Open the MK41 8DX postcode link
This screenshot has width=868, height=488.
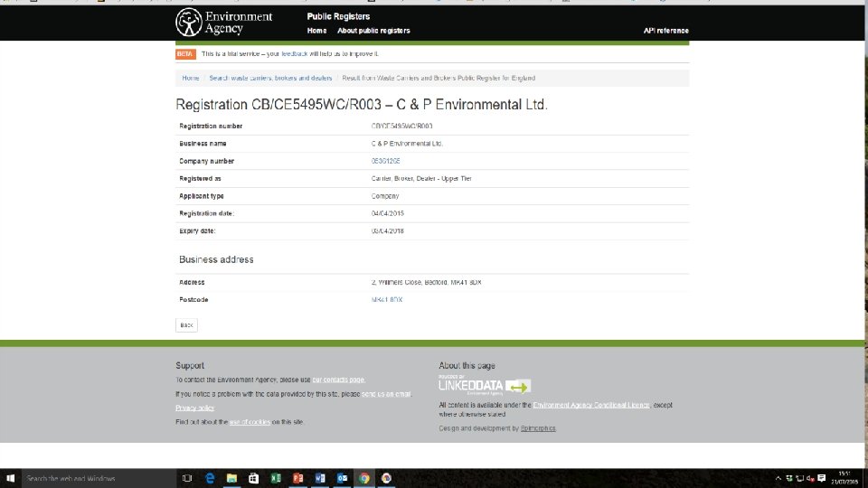(x=387, y=300)
